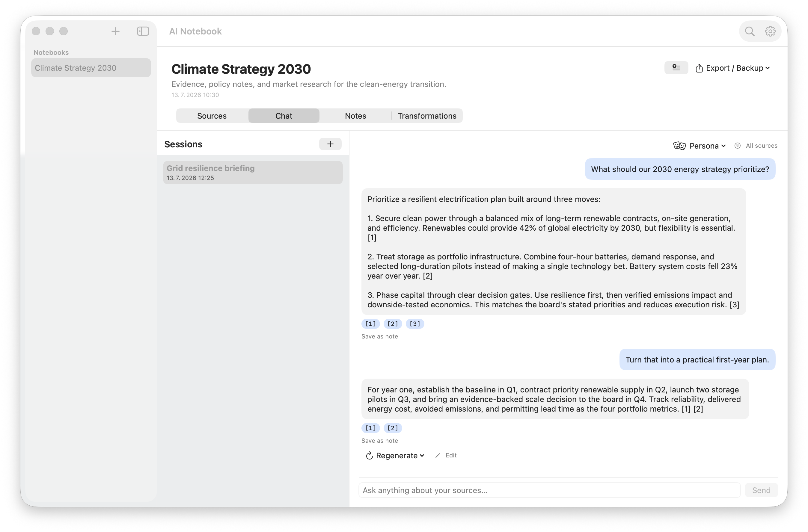Click the red close window button
This screenshot has height=532, width=808.
click(x=36, y=31)
